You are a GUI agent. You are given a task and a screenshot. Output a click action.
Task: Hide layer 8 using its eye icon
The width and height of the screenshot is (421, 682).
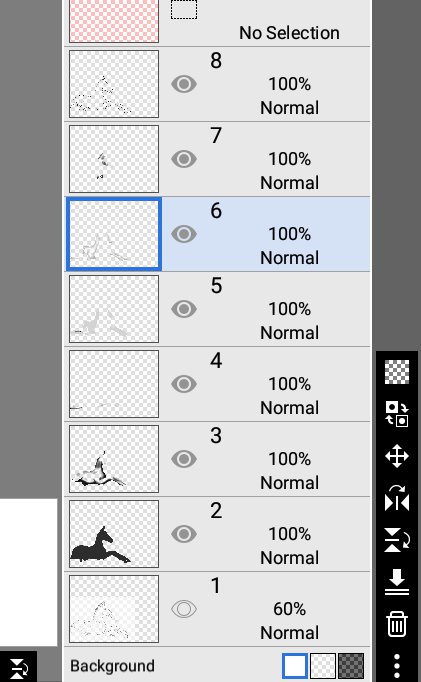[x=184, y=84]
